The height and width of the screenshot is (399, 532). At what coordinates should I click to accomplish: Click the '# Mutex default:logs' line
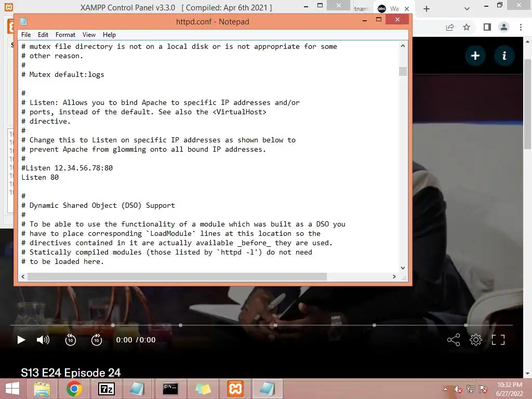(x=63, y=74)
